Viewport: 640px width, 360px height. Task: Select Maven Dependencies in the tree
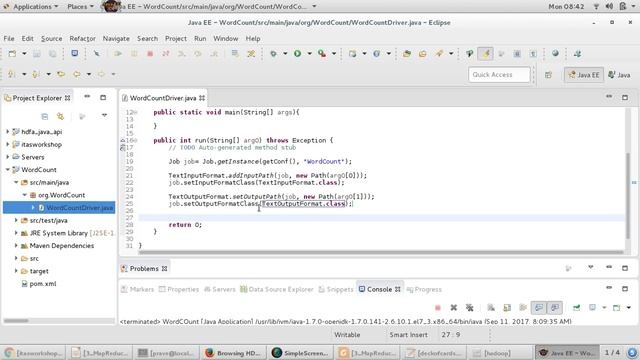57,246
